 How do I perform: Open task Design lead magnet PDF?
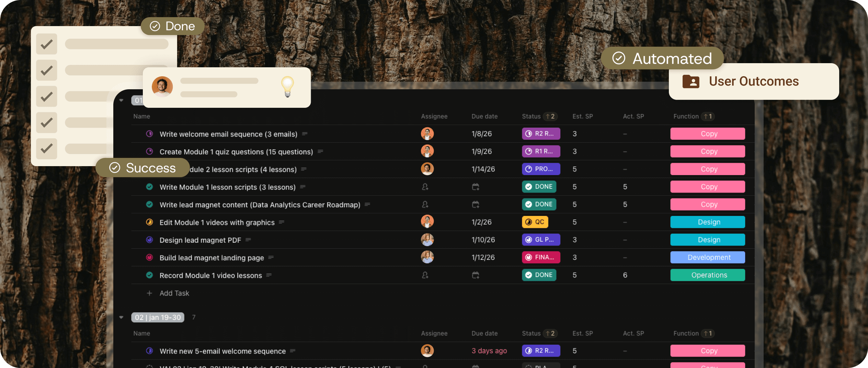point(200,240)
